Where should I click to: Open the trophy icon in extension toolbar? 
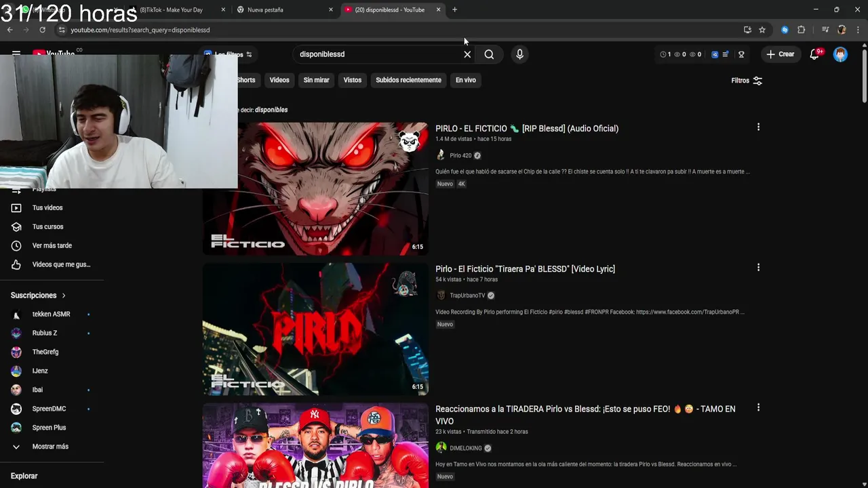pyautogui.click(x=741, y=54)
